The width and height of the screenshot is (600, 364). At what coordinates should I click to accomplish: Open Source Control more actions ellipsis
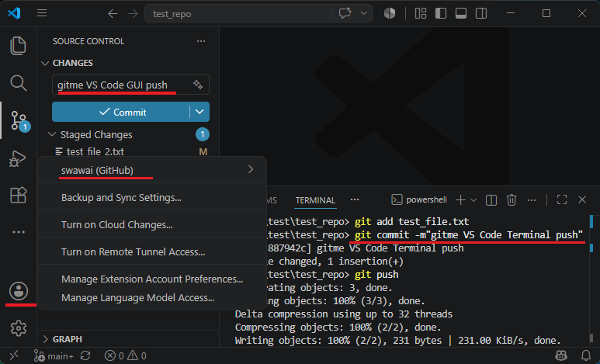click(201, 41)
